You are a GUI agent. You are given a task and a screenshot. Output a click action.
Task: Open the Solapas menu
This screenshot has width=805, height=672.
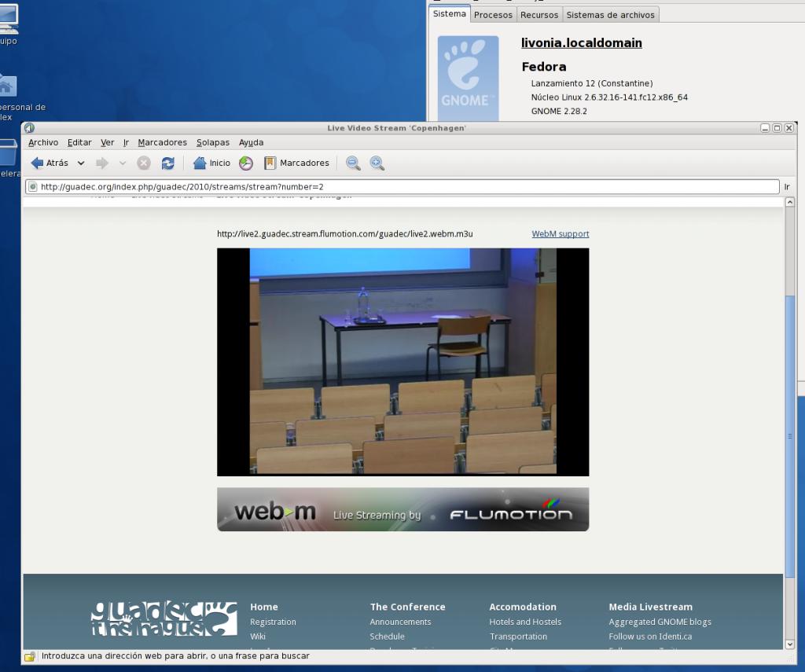pyautogui.click(x=213, y=143)
